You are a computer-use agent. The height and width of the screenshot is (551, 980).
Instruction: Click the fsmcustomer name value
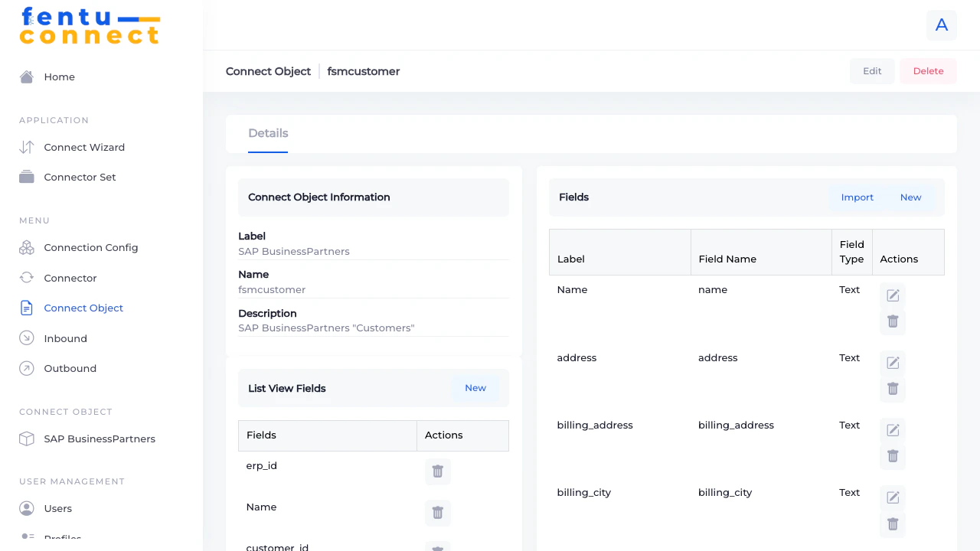coord(272,290)
